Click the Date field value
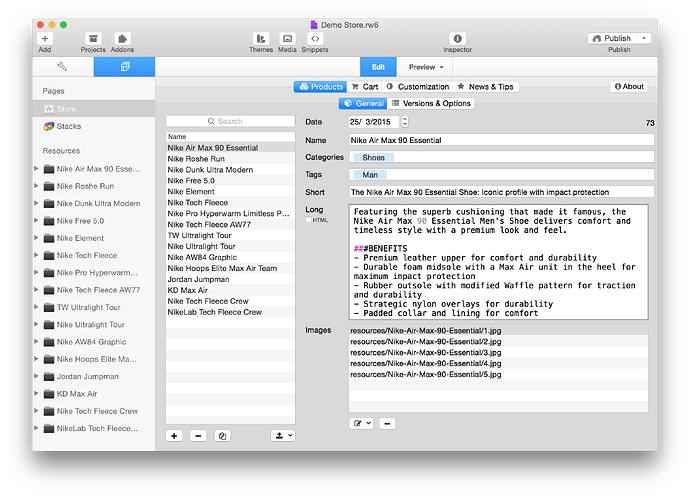Image resolution: width=690 pixels, height=496 pixels. 374,121
